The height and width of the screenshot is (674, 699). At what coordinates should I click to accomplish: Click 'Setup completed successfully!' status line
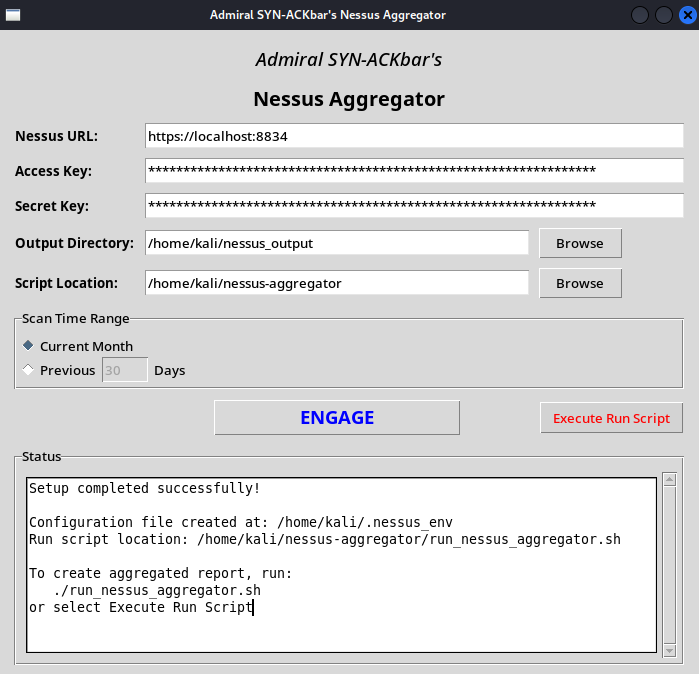pyautogui.click(x=144, y=488)
